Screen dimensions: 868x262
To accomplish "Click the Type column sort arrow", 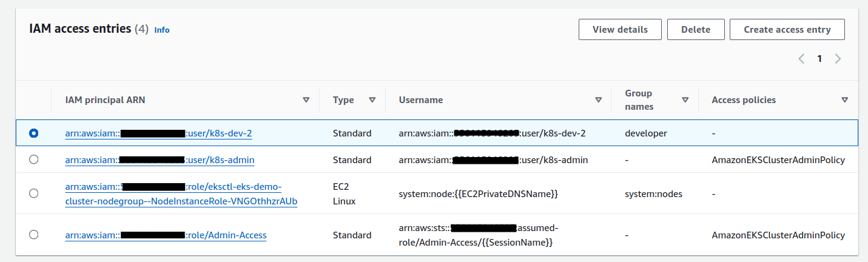I will [x=372, y=100].
